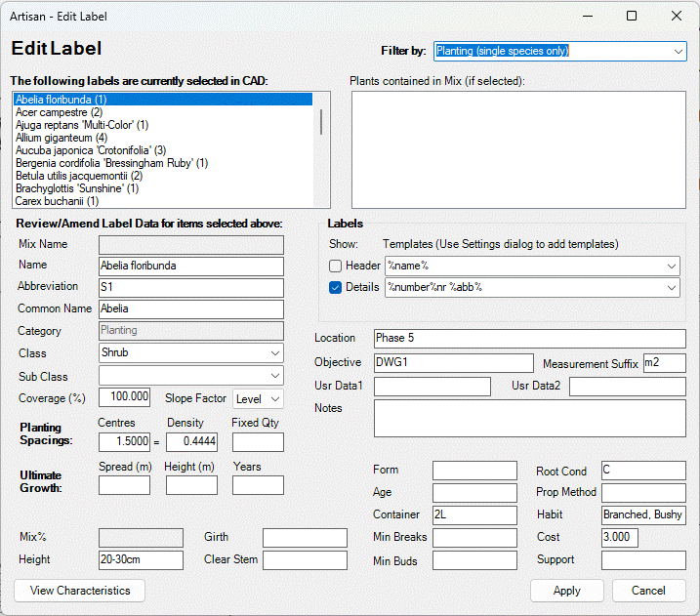
Task: Focus the Location field containing Phase 5
Action: click(529, 338)
